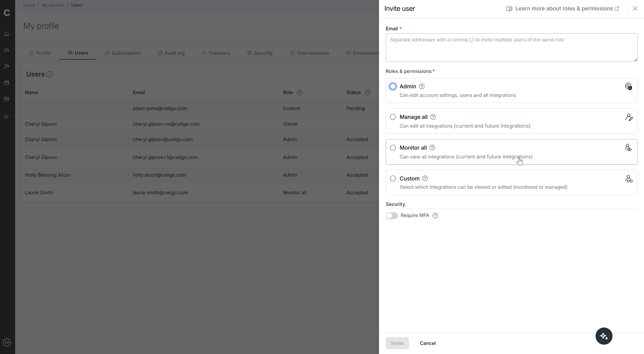Screen dimensions: 644x354
Task: Select the Manage all radio button
Action: pos(393,117)
